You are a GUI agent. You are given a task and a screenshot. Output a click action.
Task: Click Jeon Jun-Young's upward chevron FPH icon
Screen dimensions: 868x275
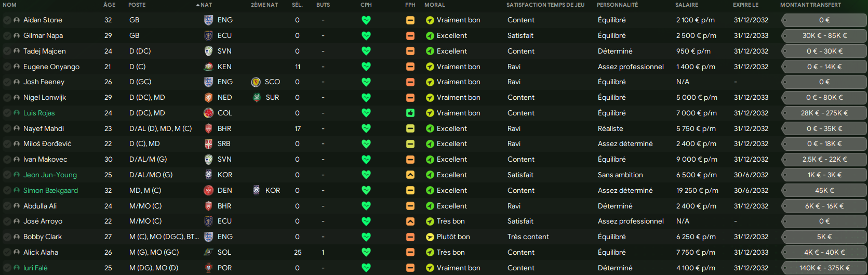(x=410, y=175)
